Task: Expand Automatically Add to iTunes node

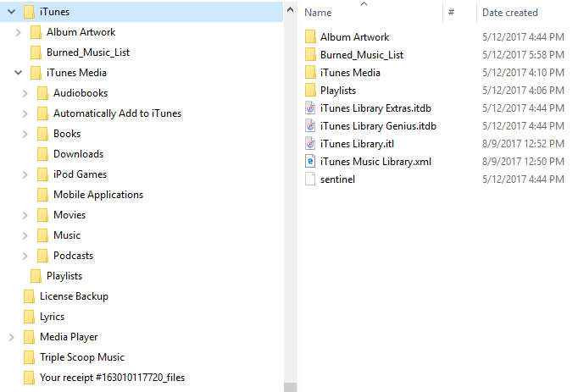Action: [25, 113]
